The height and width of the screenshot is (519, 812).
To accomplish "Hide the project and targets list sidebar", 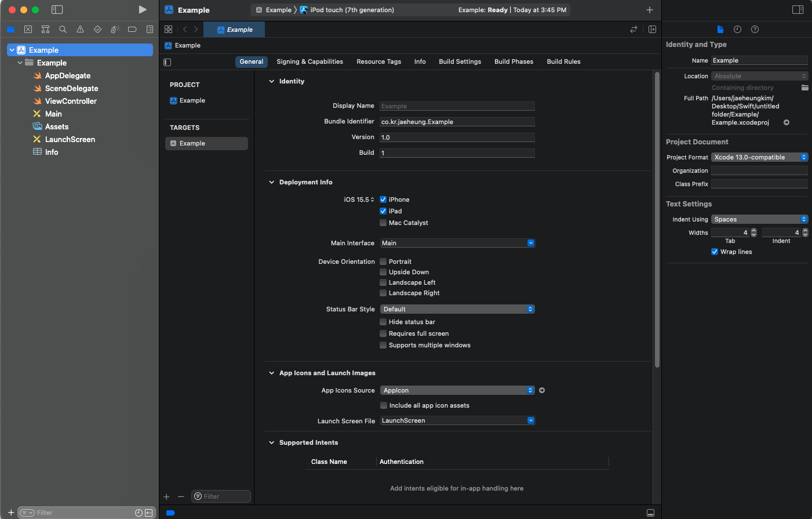I will [x=168, y=62].
